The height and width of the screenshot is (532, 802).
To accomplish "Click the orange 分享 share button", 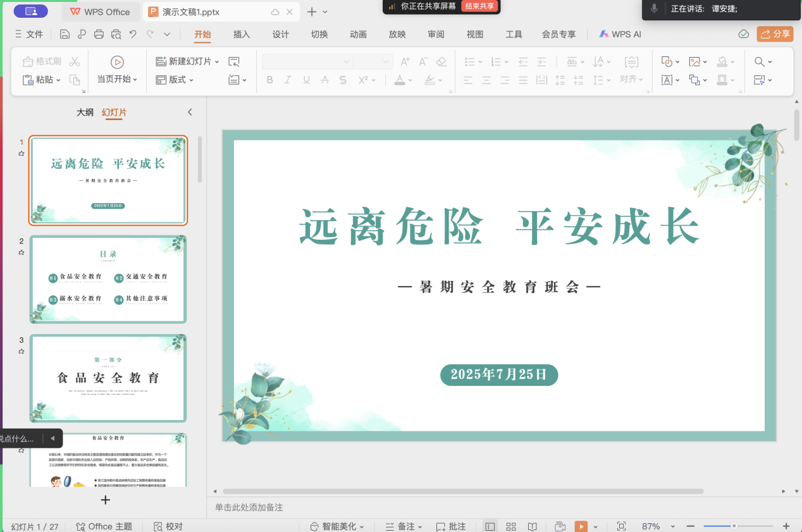I will pyautogui.click(x=775, y=34).
